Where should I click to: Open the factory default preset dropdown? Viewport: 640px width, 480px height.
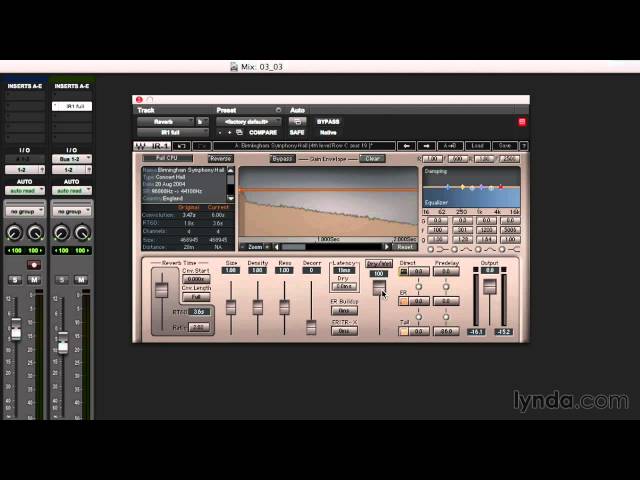point(249,122)
